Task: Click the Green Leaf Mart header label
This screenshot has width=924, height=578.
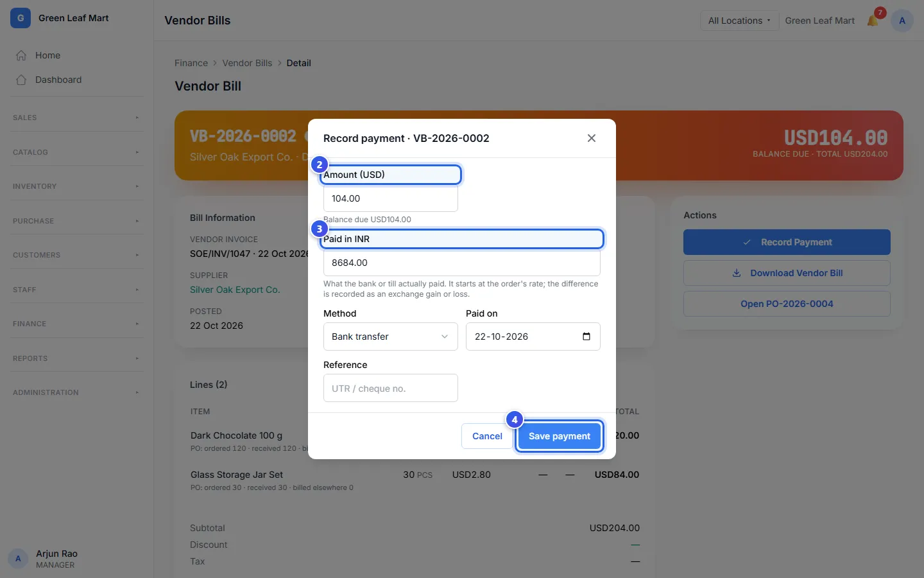Action: (x=820, y=21)
